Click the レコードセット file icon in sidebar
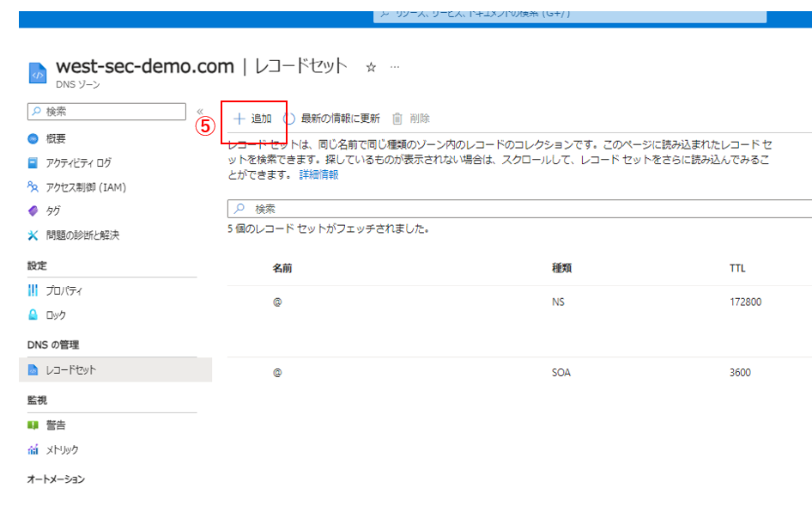Screen dimensions: 812x512 pos(33,370)
